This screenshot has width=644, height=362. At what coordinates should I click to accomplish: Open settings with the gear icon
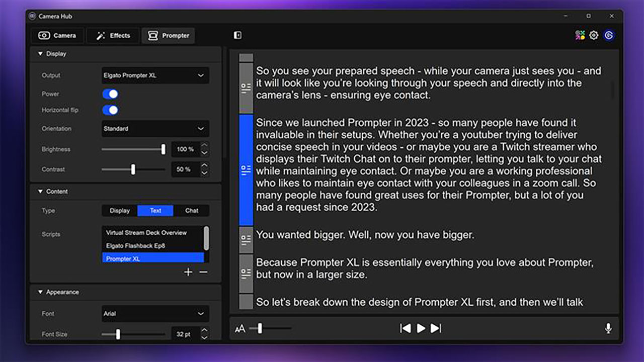594,35
